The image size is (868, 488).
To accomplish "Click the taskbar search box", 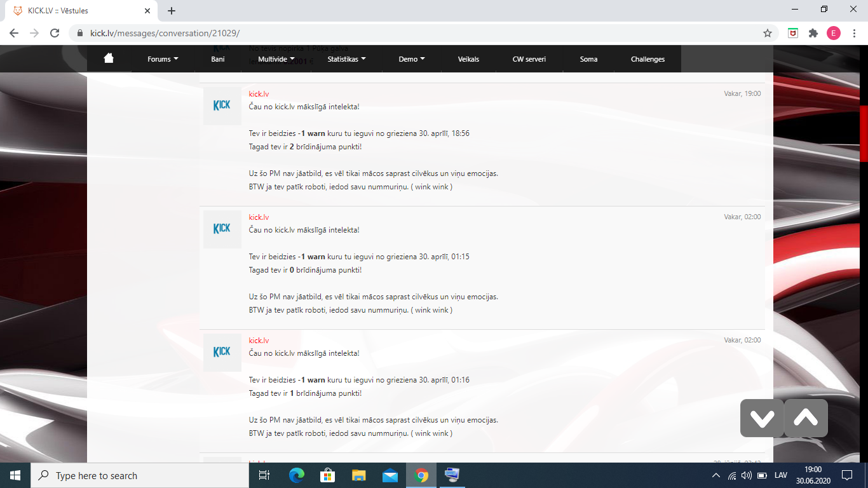I will (x=140, y=475).
